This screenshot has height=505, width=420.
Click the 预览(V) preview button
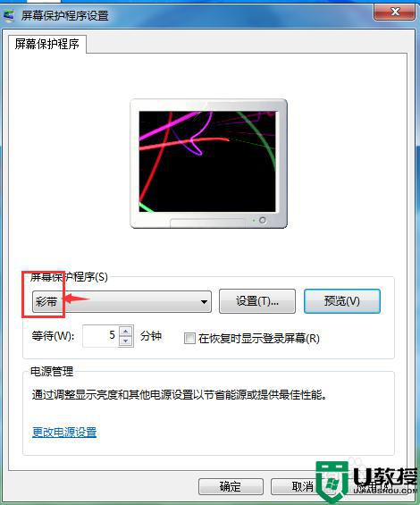[342, 301]
